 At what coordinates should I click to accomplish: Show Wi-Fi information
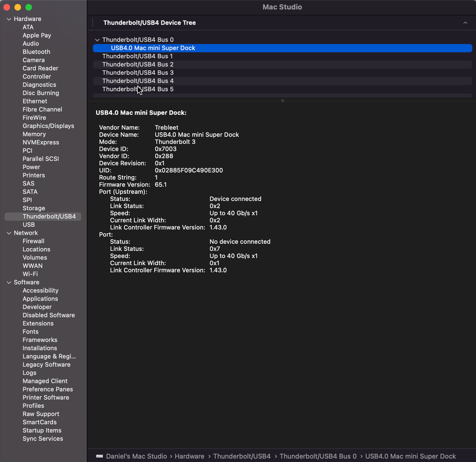click(30, 274)
